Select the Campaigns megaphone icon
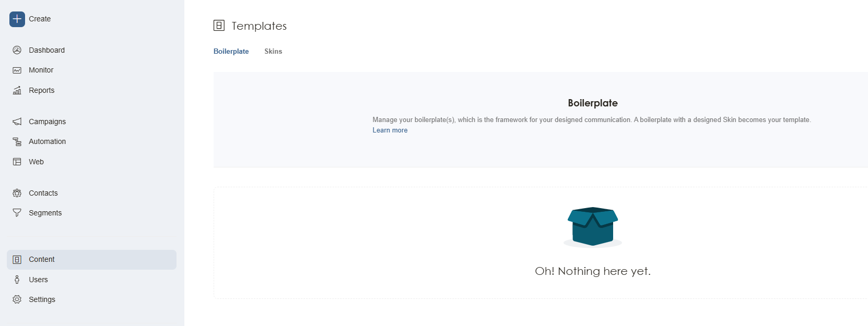The height and width of the screenshot is (326, 868). point(17,122)
